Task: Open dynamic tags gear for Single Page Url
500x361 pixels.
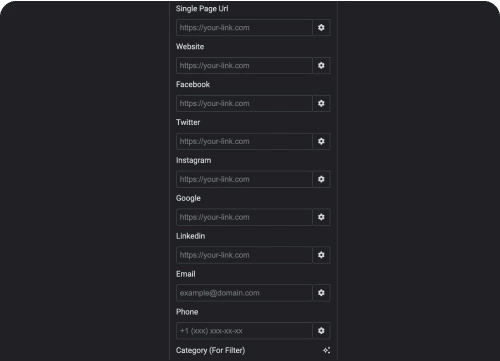Action: click(x=321, y=28)
